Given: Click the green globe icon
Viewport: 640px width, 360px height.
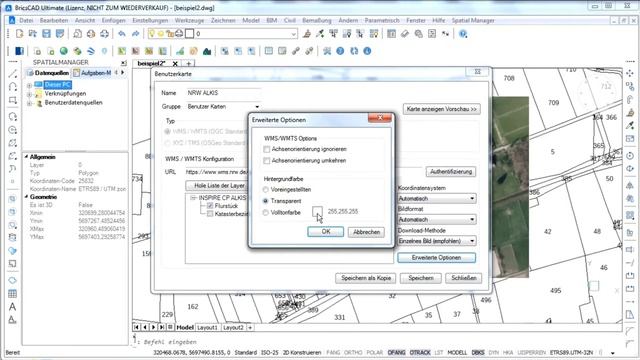Looking at the screenshot, I should (x=64, y=51).
